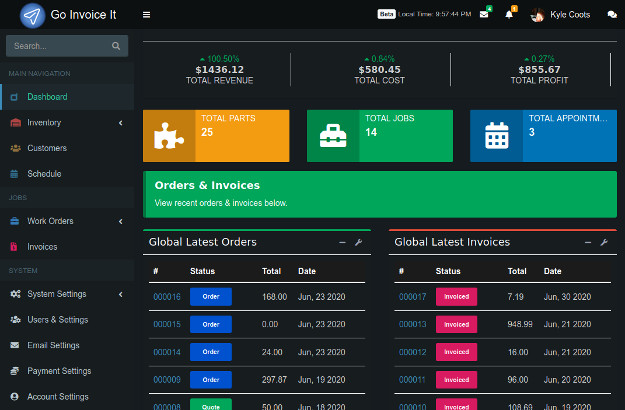This screenshot has height=410, width=625.
Task: Open the mail envelope icon in header
Action: tap(484, 15)
